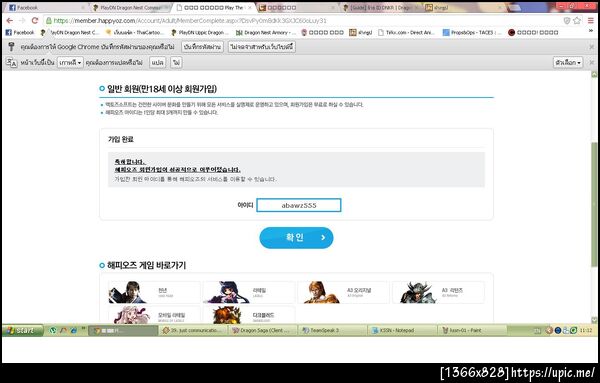Switch to the Notepad taskbar window
600x383 pixels.
402,330
